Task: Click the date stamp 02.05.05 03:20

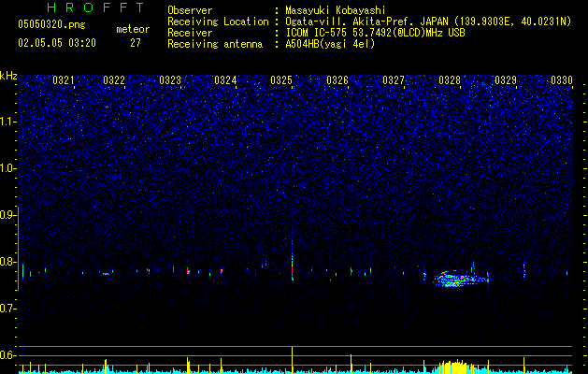Action: pyautogui.click(x=57, y=43)
